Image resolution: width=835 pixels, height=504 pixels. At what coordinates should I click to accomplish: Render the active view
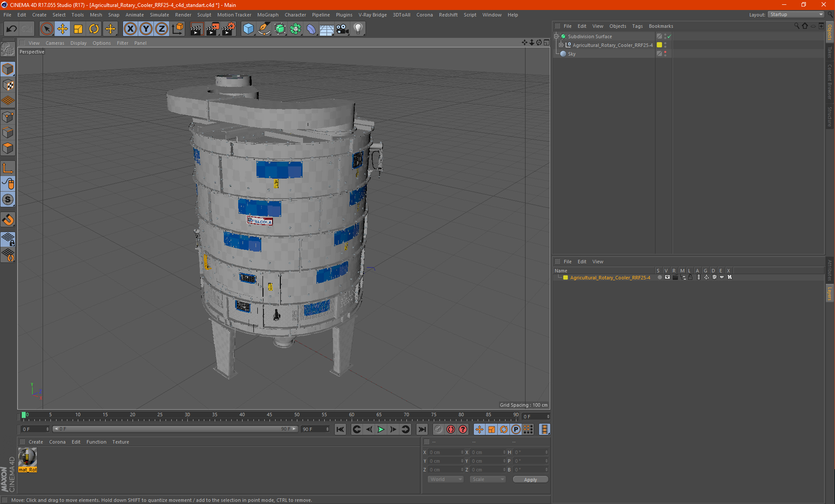point(196,29)
